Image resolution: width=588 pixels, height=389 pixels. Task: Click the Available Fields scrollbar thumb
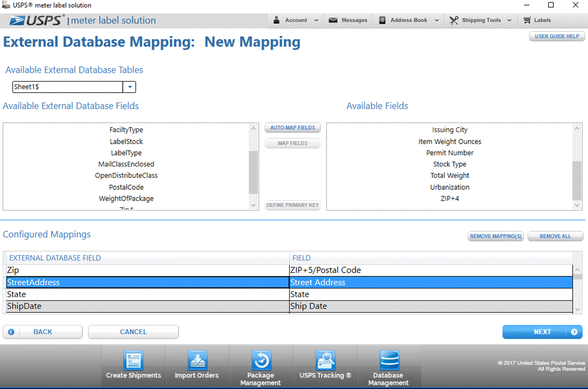click(x=577, y=181)
